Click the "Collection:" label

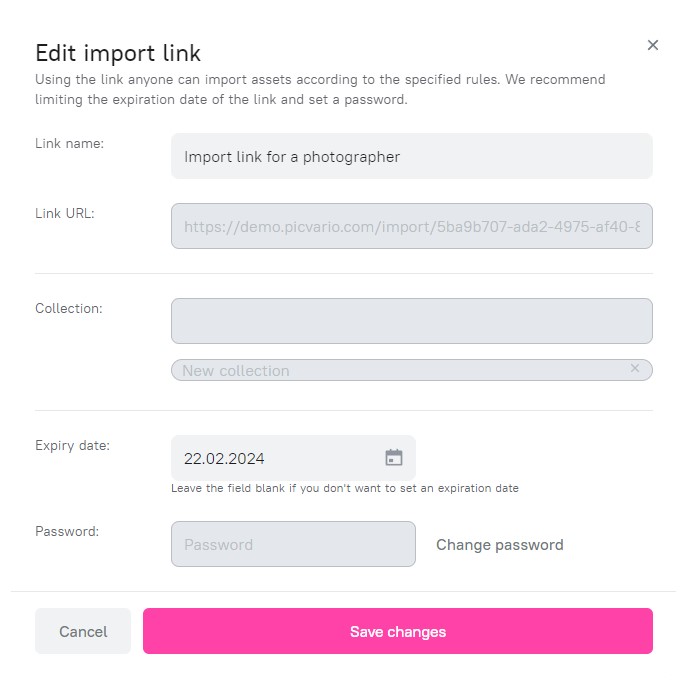pos(68,308)
